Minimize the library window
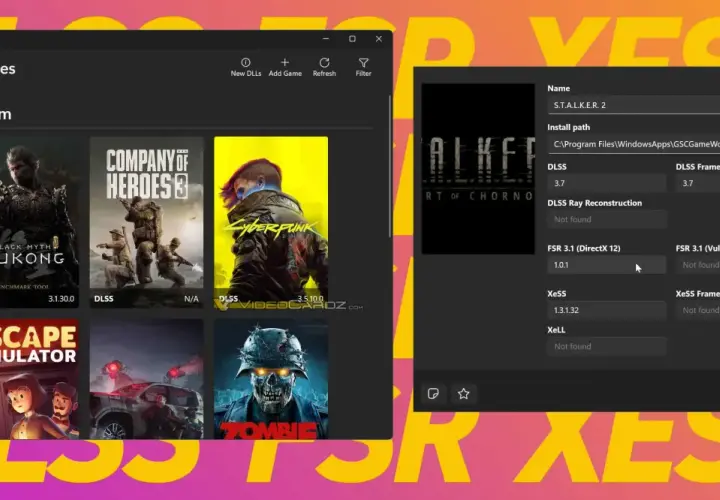 coord(326,39)
